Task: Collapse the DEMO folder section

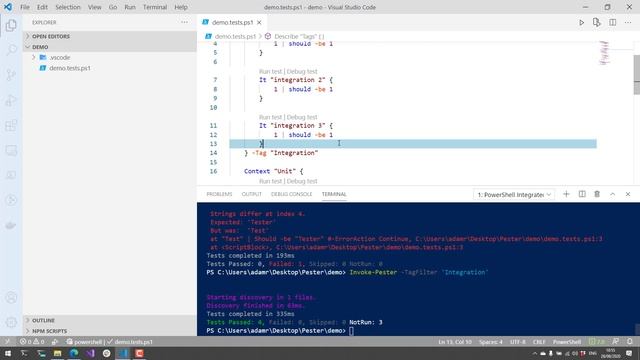Action: pyautogui.click(x=110, y=47)
